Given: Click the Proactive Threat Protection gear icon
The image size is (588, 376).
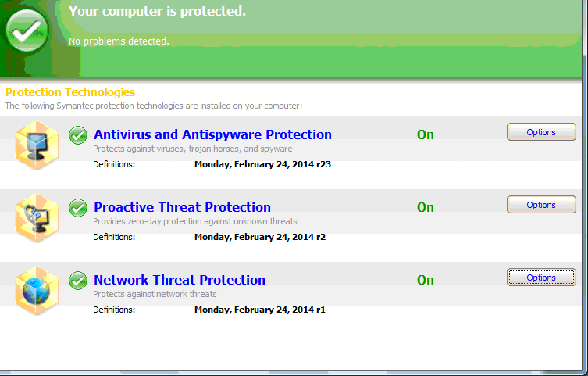Looking at the screenshot, I should (x=37, y=217).
